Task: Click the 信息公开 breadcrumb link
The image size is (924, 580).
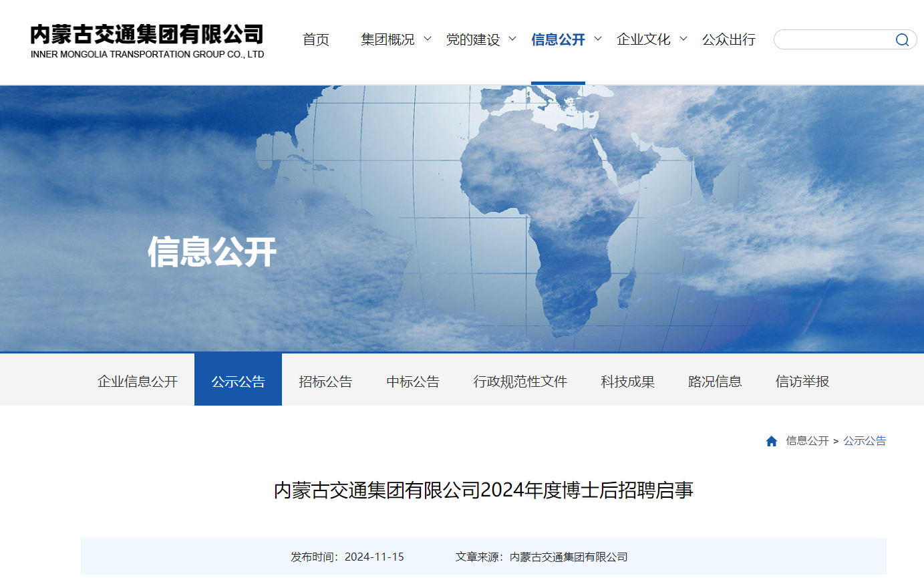Action: click(x=807, y=441)
